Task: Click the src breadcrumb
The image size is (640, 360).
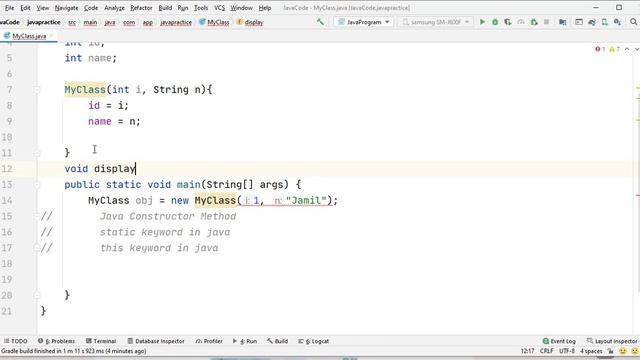Action: (x=72, y=22)
